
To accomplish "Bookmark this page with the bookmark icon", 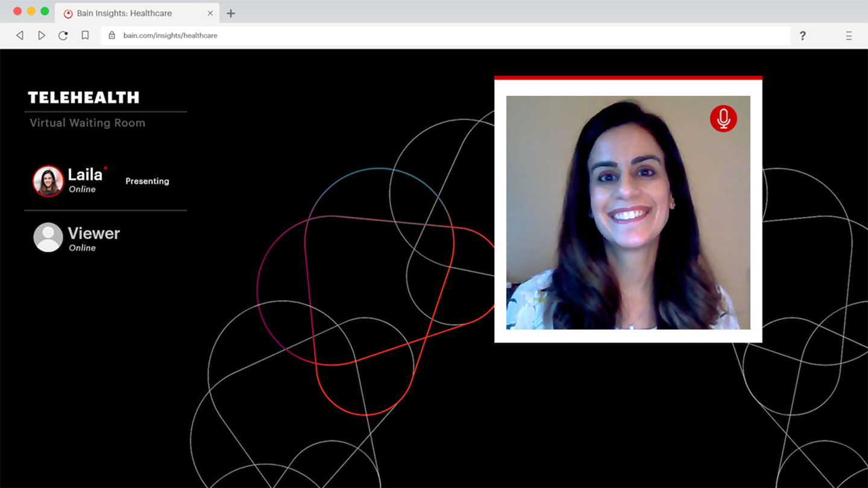I will tap(85, 36).
